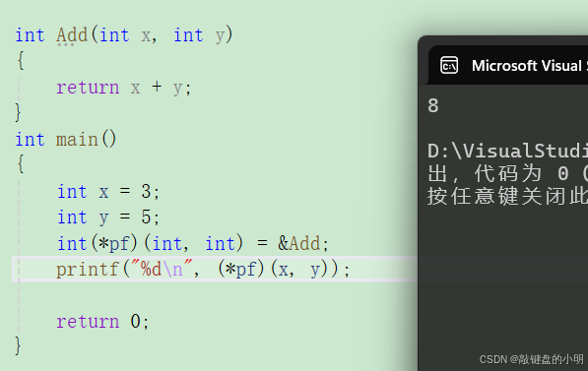Click the D:\VisualStudi path line in console

pos(508,151)
